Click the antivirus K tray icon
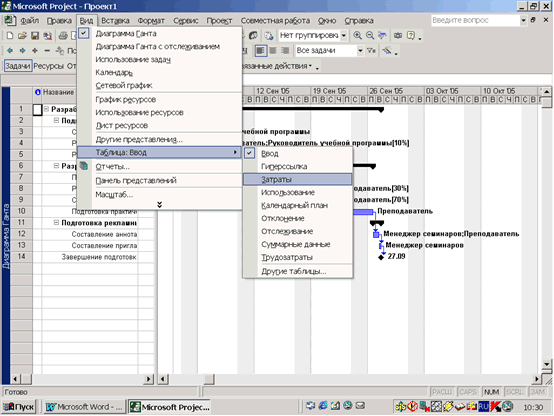554x416 pixels. [x=495, y=406]
